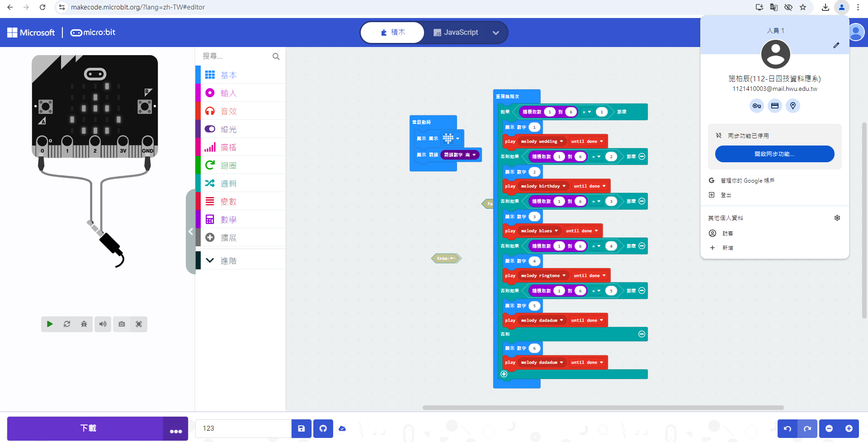
Task: Take a simulator screenshot with camera icon
Action: point(122,324)
